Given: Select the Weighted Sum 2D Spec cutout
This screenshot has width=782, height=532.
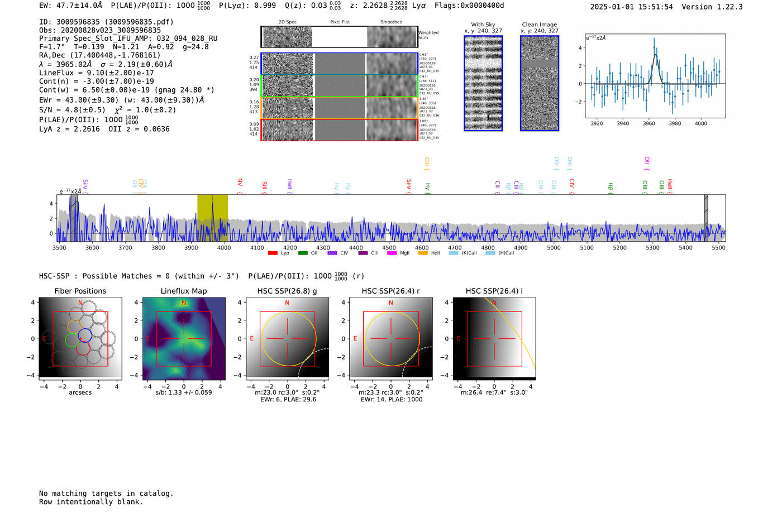Looking at the screenshot, I should [x=287, y=37].
